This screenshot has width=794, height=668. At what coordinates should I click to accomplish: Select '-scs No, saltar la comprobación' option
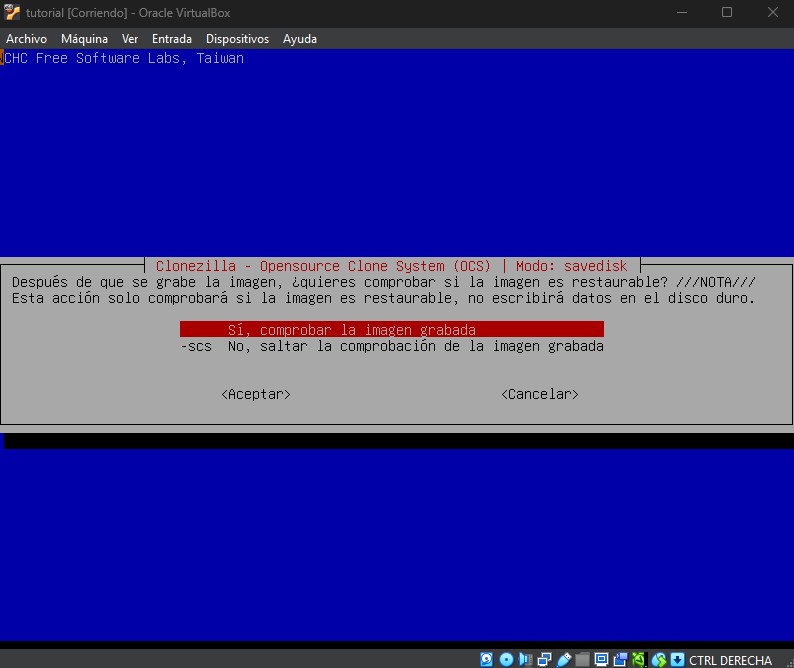(x=391, y=346)
